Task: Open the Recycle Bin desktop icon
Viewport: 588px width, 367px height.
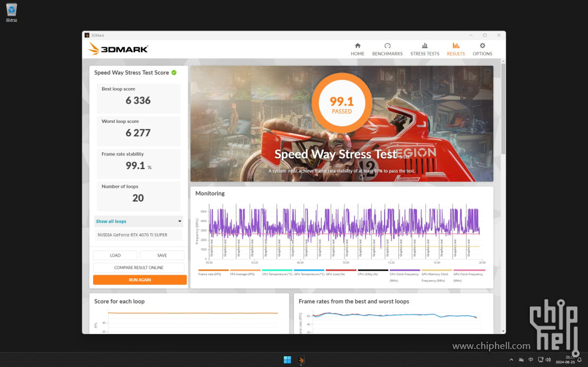Action: 11,13
